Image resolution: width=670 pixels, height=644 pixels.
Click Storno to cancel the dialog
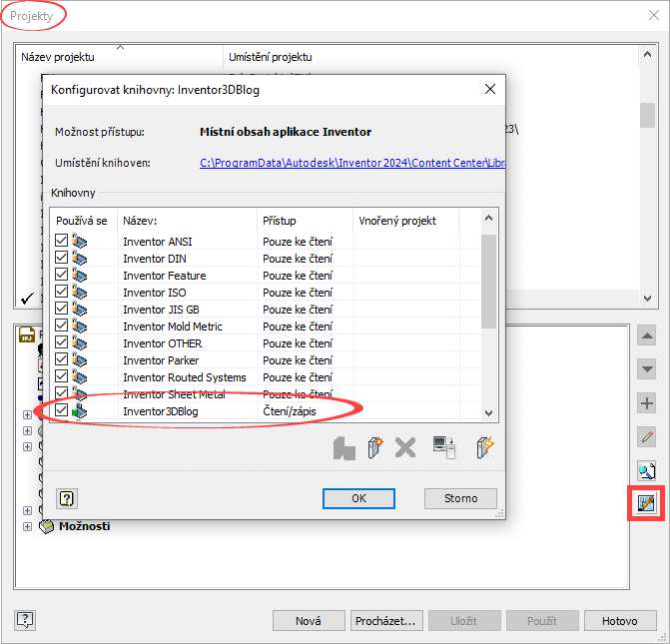click(460, 498)
